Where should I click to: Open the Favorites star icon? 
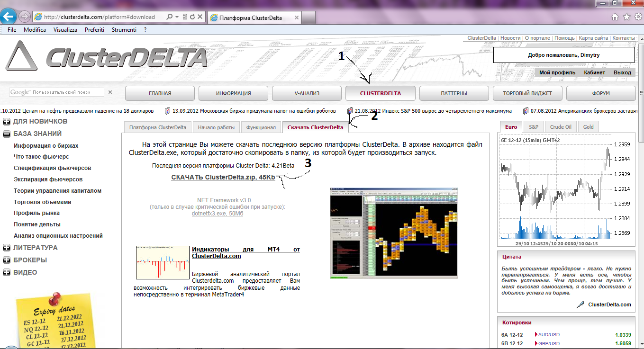(626, 17)
